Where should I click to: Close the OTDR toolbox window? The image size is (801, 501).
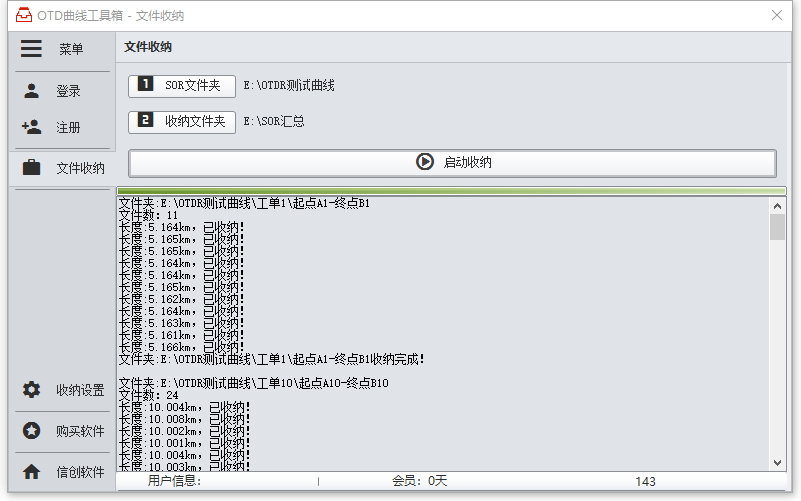pos(777,16)
